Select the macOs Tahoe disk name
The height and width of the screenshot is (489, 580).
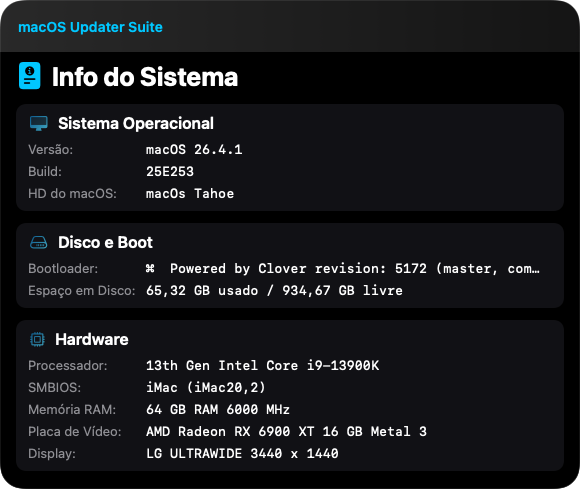click(x=190, y=193)
